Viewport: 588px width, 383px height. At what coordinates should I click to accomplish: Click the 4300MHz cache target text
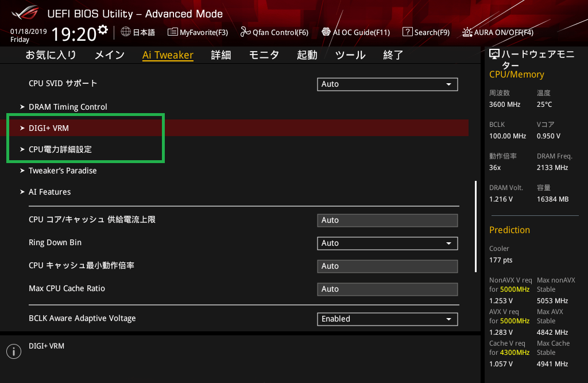point(515,352)
